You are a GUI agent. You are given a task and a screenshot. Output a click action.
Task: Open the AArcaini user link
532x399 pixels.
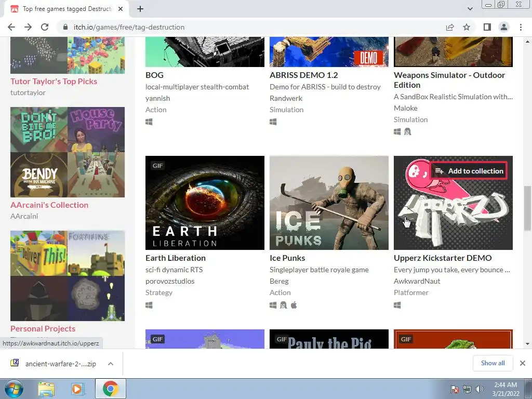click(x=24, y=216)
